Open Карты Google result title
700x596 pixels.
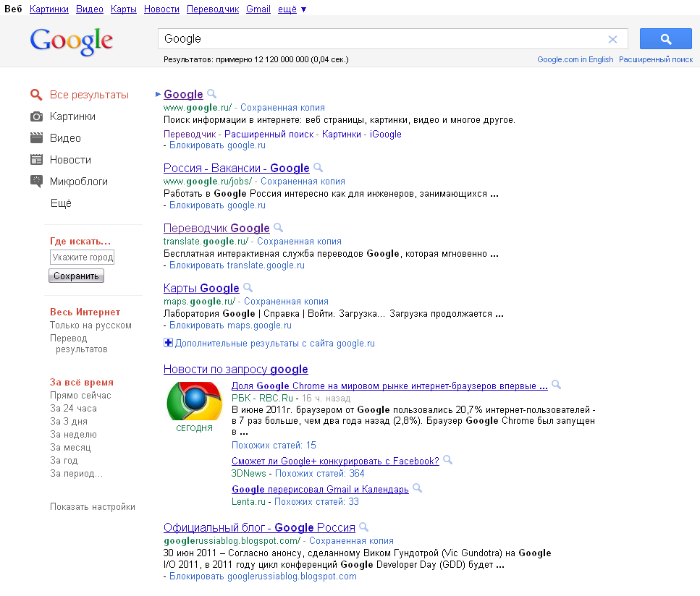201,288
